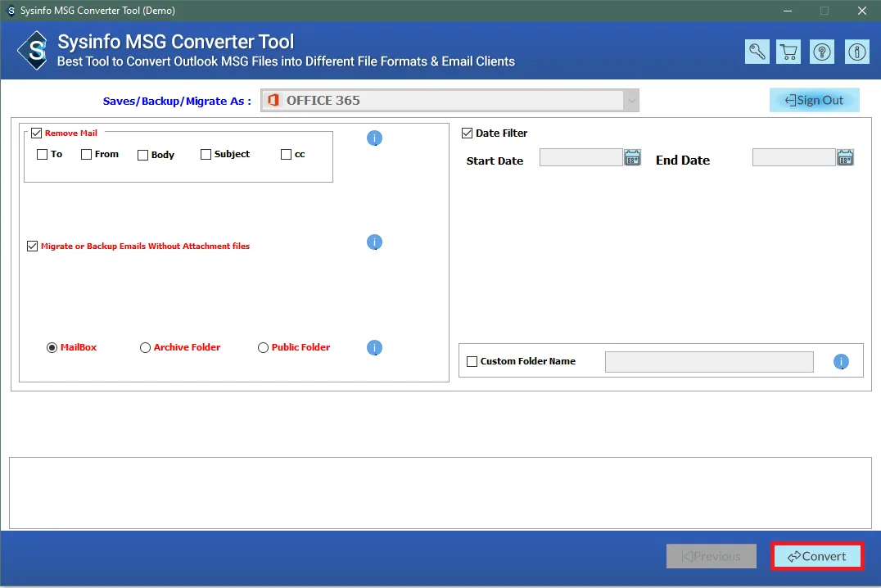This screenshot has height=588, width=881.
Task: Expand the Saves/Backup/Migrate As dropdown
Action: tap(630, 101)
